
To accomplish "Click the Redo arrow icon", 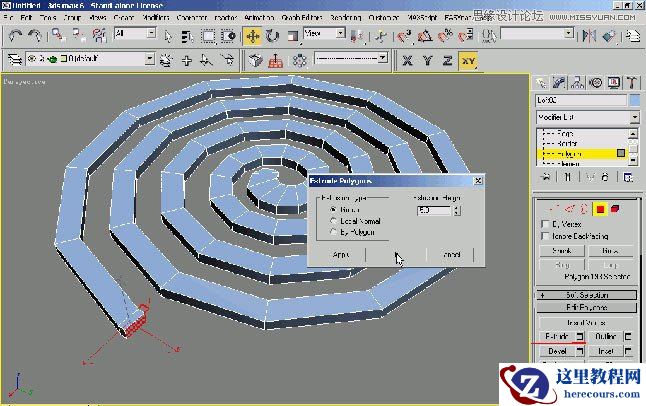I will click(x=35, y=36).
